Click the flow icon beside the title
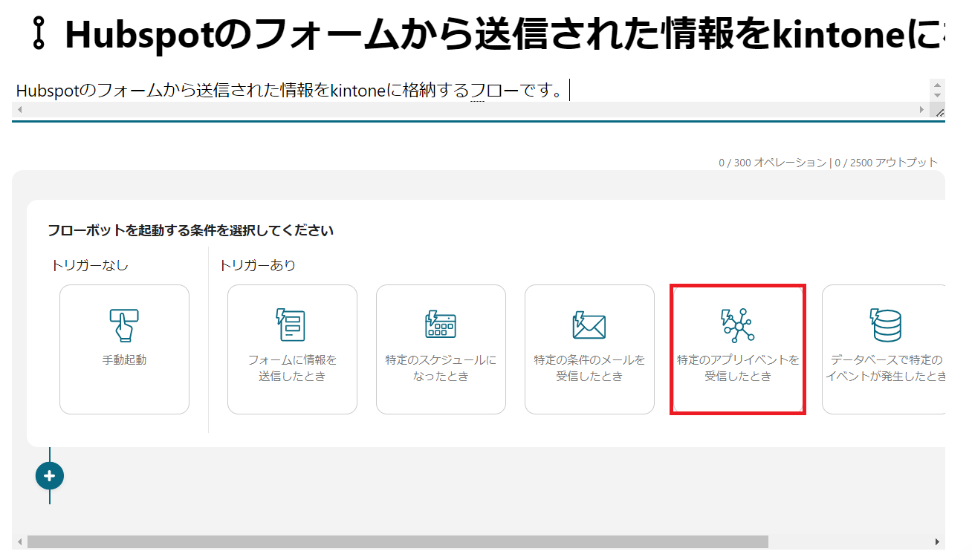This screenshot has height=560, width=972. point(40,33)
